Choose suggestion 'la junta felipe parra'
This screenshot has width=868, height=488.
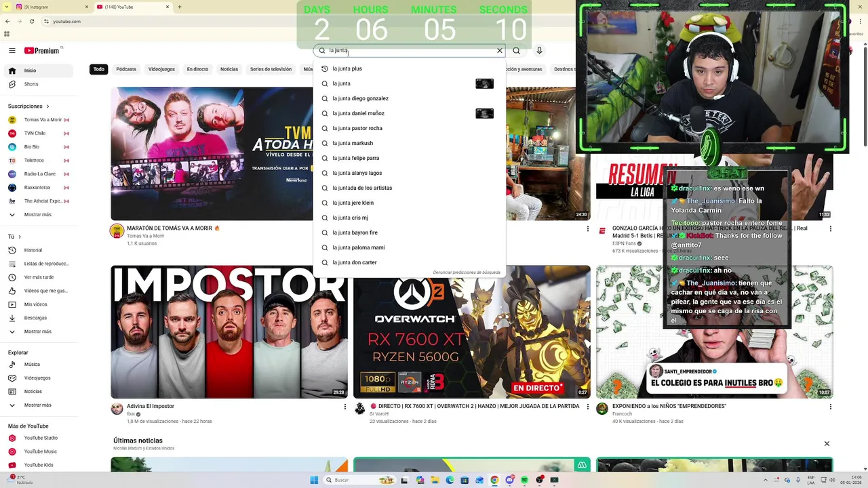(410, 158)
